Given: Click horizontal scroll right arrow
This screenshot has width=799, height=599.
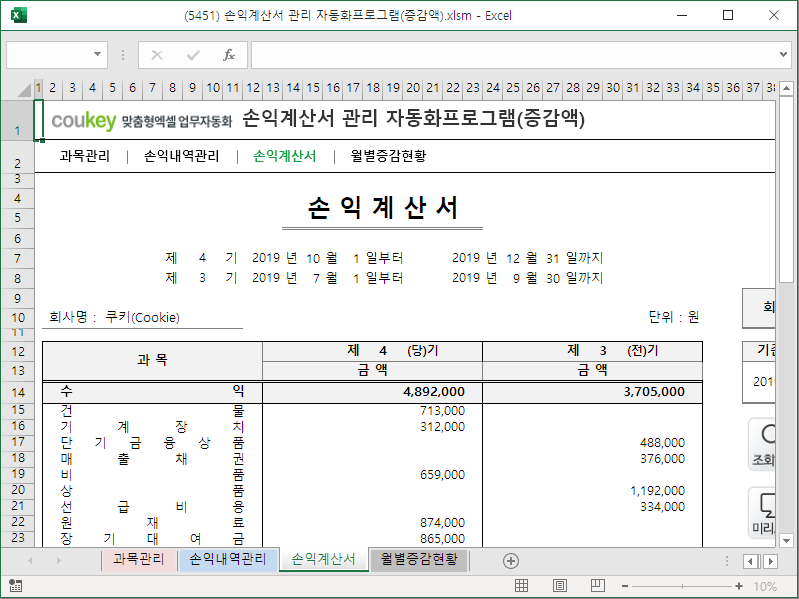Looking at the screenshot, I should (x=770, y=561).
